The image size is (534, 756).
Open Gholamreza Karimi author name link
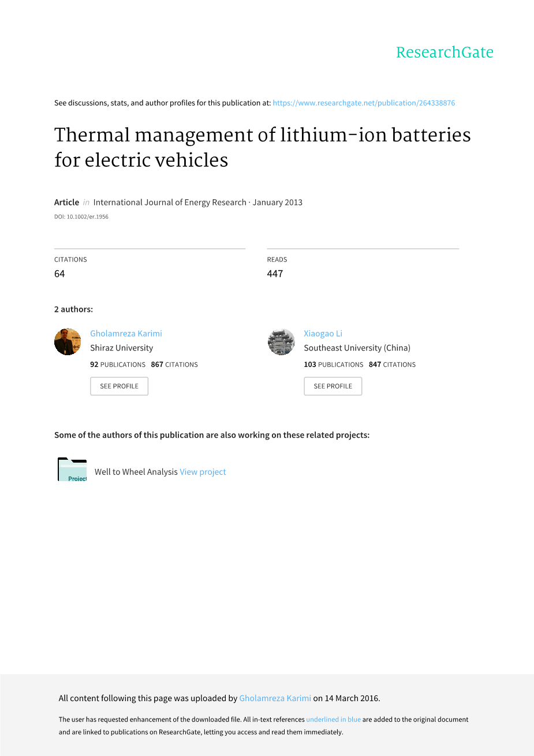(126, 333)
